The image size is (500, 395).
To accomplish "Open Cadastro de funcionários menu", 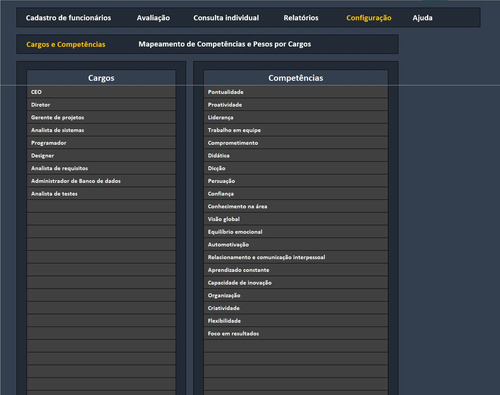I will click(x=68, y=18).
